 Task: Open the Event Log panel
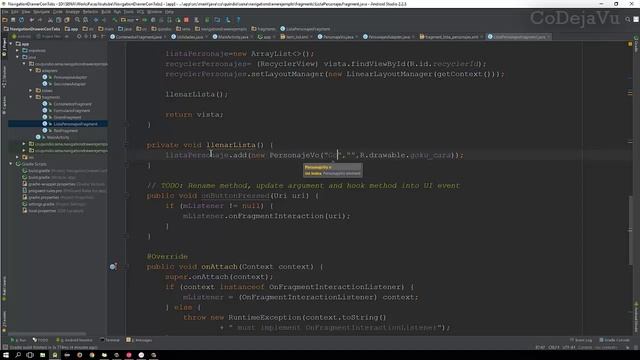point(580,340)
